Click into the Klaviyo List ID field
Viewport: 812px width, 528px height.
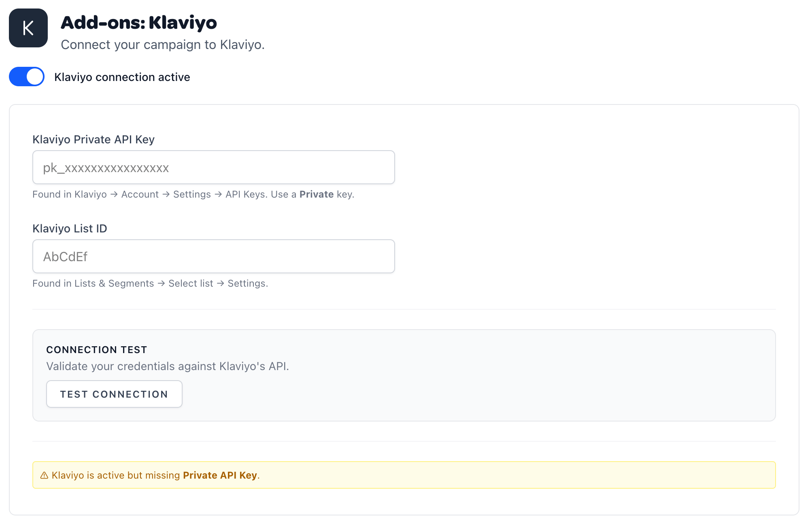click(213, 256)
